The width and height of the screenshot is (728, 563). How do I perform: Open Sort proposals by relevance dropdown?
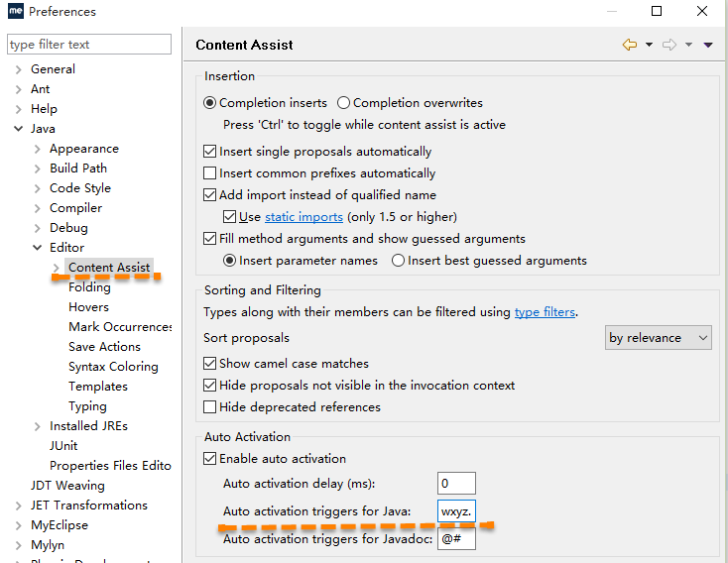(658, 338)
